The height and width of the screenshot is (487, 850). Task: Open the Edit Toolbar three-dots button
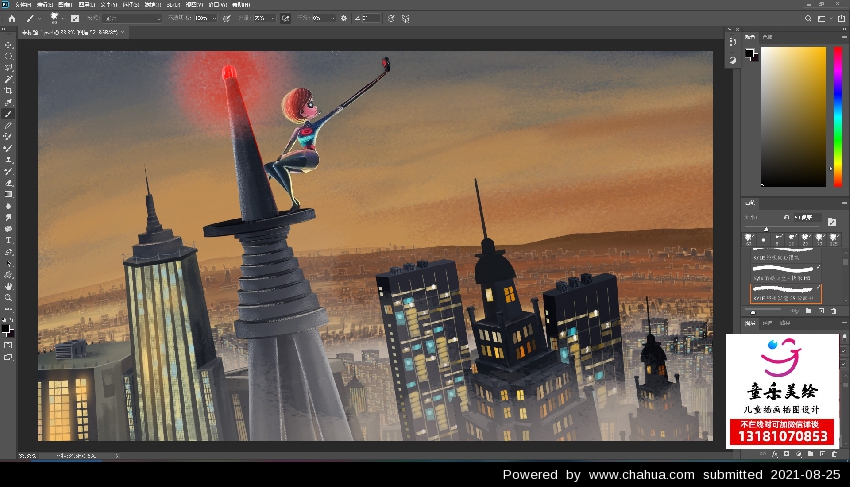(x=8, y=310)
